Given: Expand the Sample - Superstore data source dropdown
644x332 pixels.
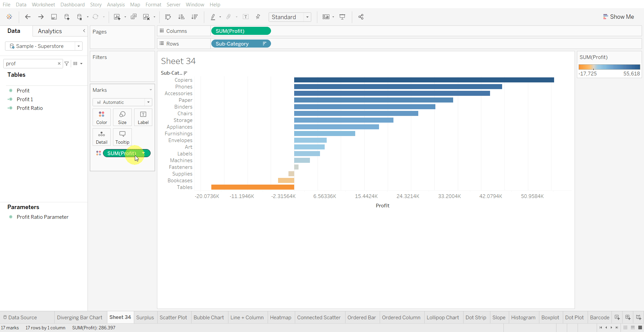Looking at the screenshot, I should (78, 46).
